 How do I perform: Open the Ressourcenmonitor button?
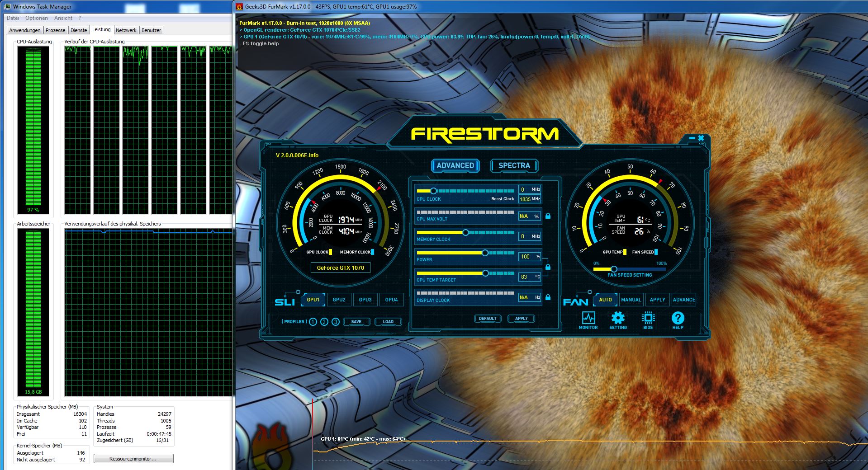(133, 459)
